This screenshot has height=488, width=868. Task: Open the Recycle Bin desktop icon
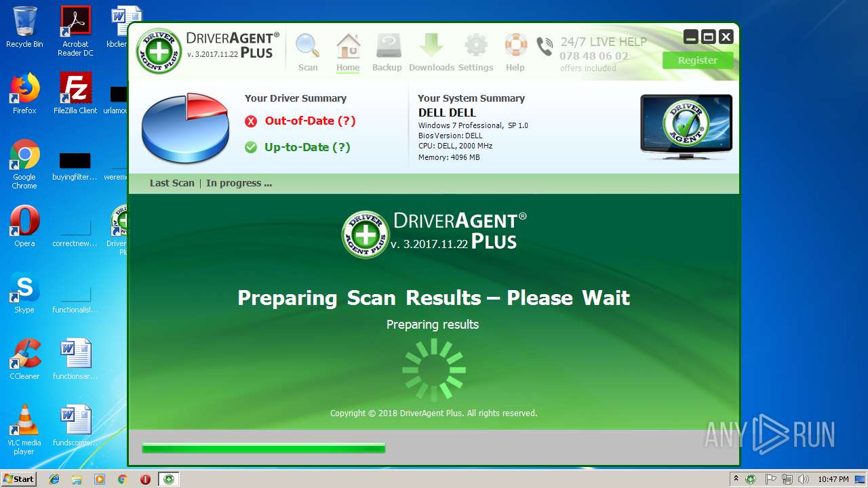(24, 27)
